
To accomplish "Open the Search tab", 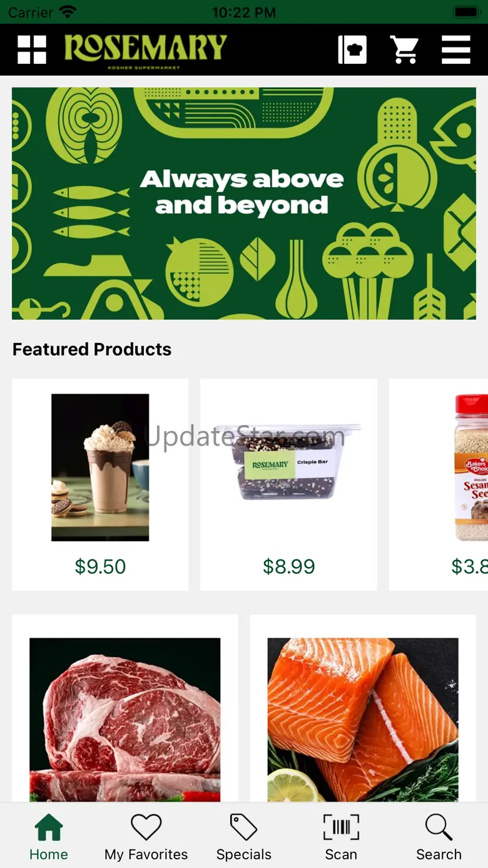I will [x=439, y=837].
